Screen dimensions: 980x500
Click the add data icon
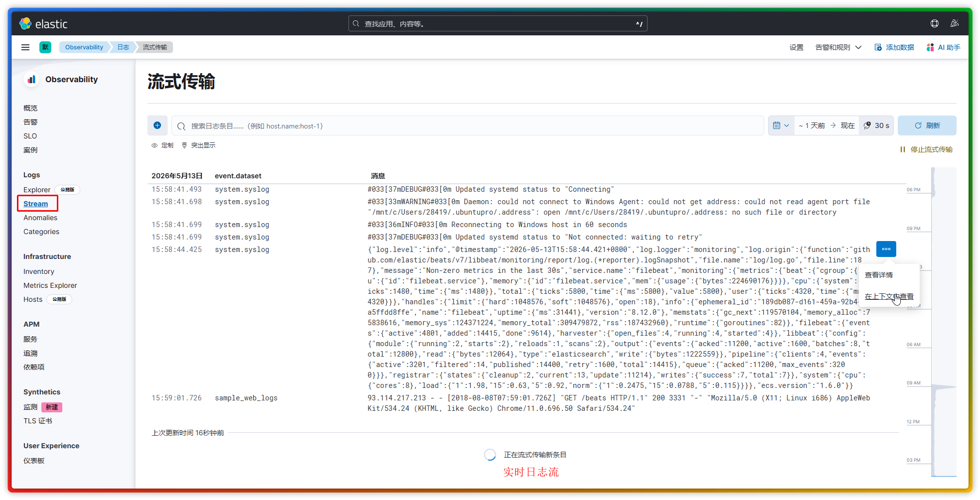pos(878,47)
